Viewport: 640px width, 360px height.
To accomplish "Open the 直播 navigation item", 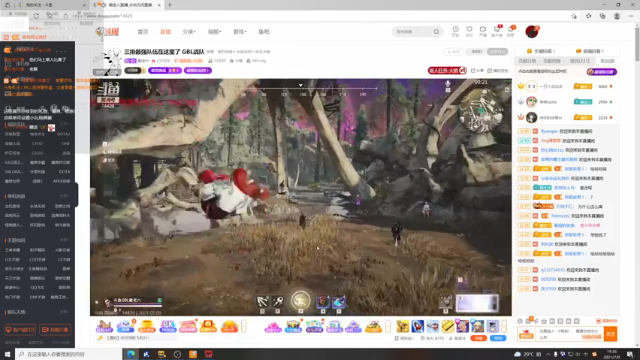I will [165, 32].
